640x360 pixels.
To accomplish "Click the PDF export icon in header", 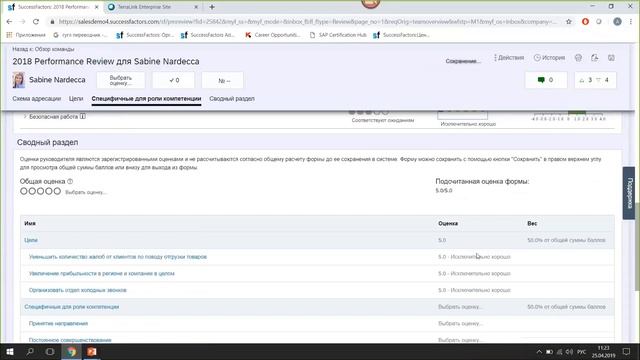I will pyautogui.click(x=595, y=58).
